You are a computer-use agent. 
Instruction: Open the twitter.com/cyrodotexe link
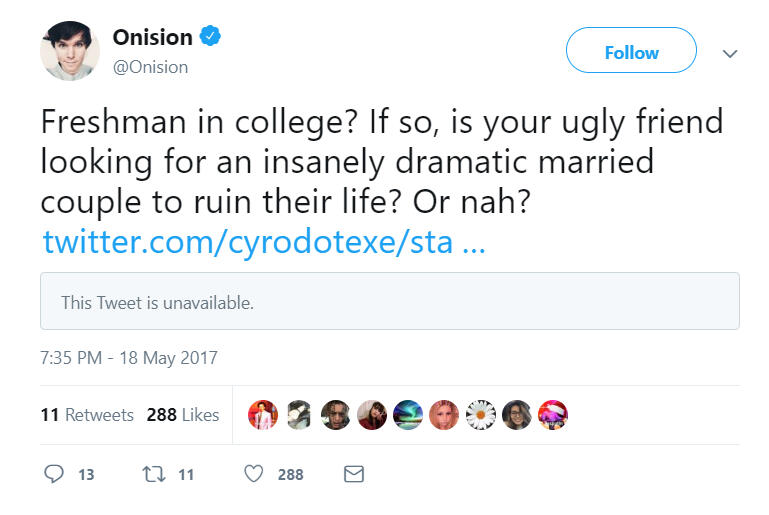pyautogui.click(x=264, y=243)
